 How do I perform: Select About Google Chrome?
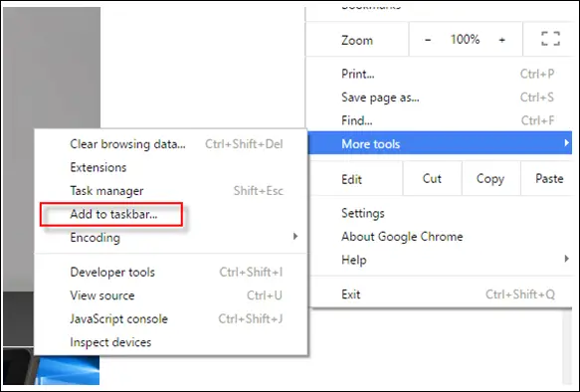coord(402,237)
